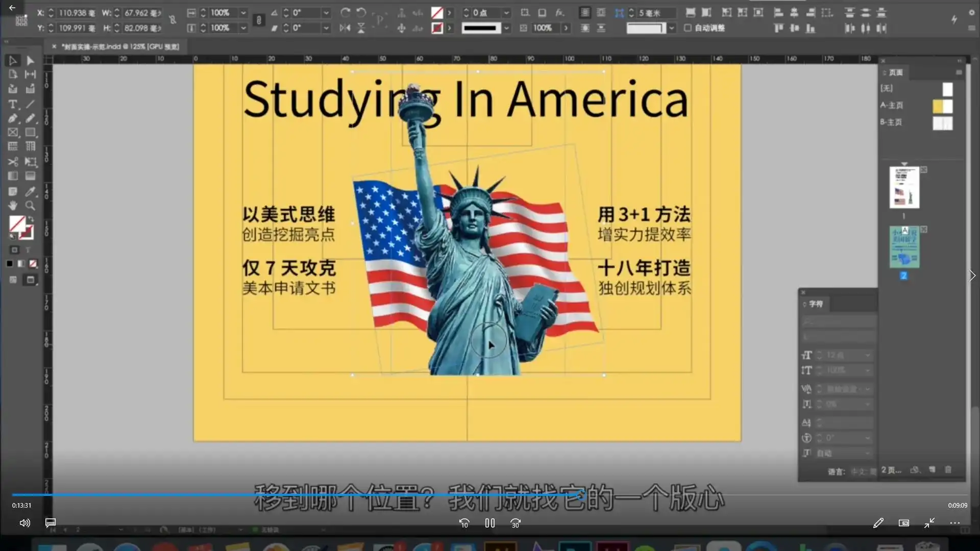
Task: Select the Direct Selection tool
Action: click(30, 61)
